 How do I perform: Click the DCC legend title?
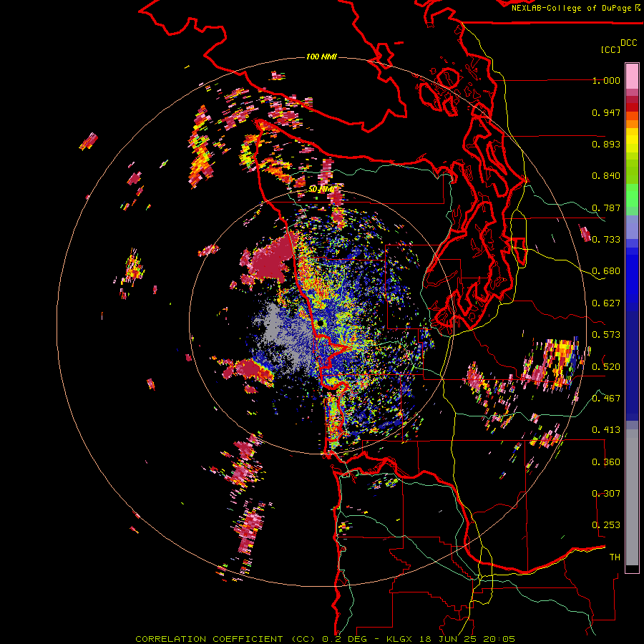628,43
